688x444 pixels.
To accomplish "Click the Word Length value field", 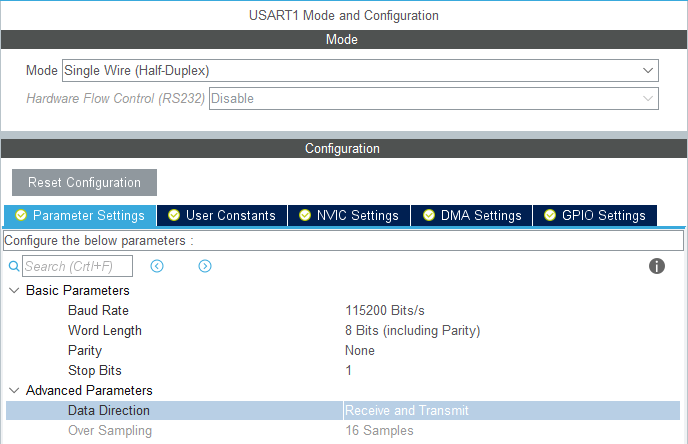I will pos(412,331).
